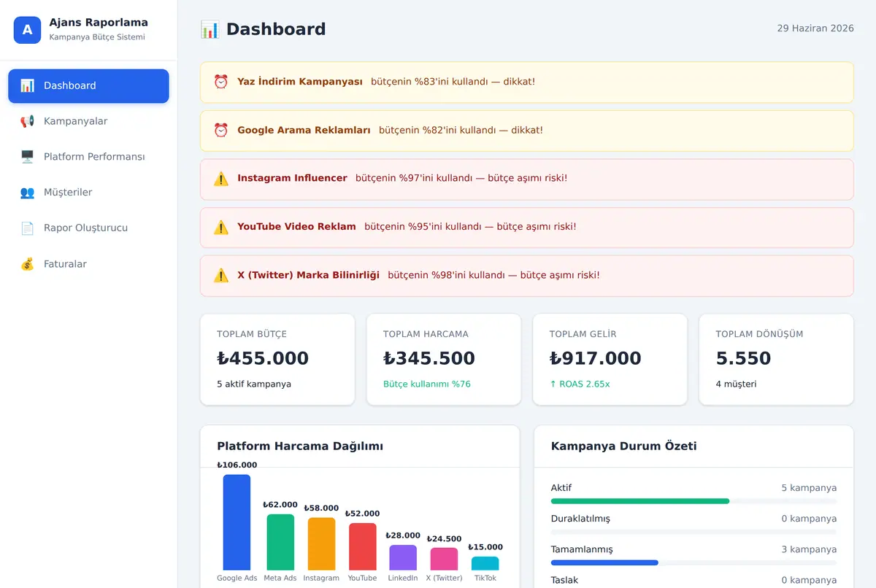
Task: Click the Rapor Oluşturucu document icon
Action: pyautogui.click(x=27, y=228)
